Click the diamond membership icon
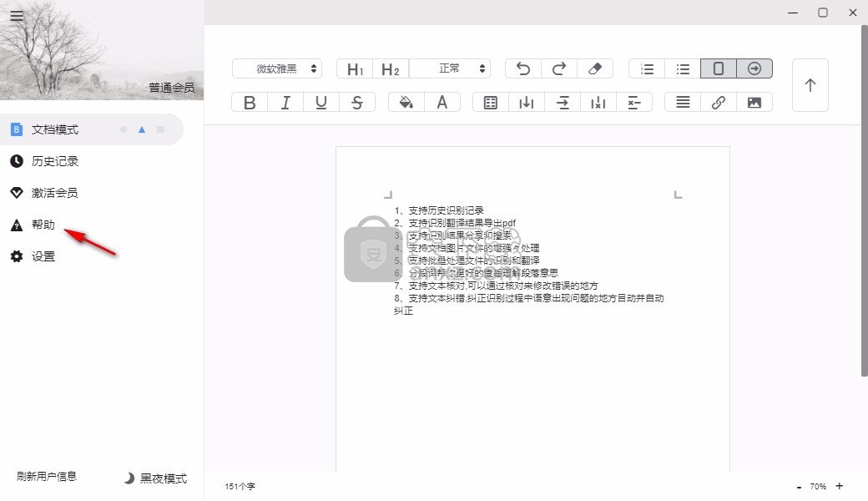The width and height of the screenshot is (868, 501). click(x=17, y=193)
